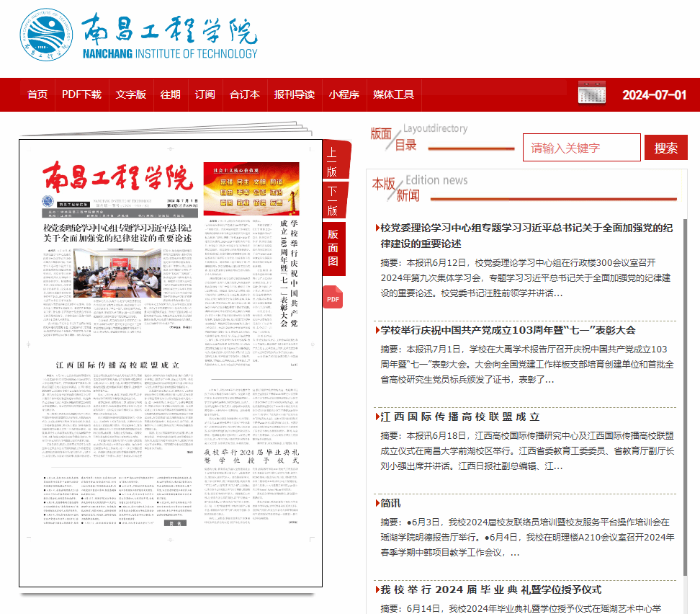Open article 校党委理论学习中心组专题学习 headline
The image size is (700, 614).
pos(526,236)
